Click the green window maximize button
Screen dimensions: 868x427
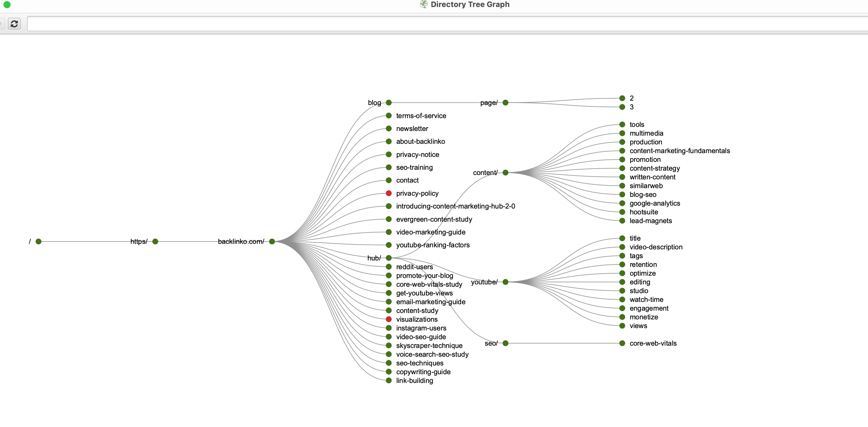pos(7,5)
